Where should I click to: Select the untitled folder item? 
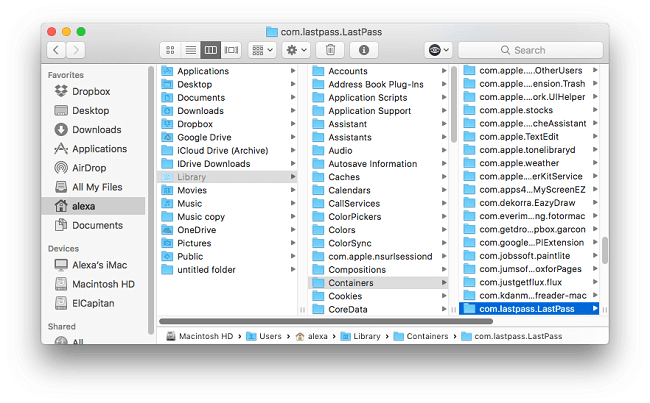tap(228, 269)
